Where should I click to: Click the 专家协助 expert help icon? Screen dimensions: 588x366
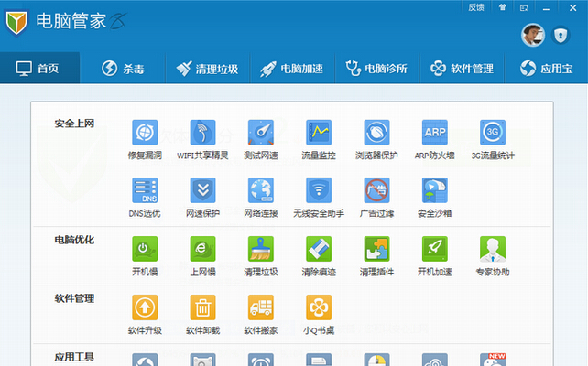click(x=493, y=249)
